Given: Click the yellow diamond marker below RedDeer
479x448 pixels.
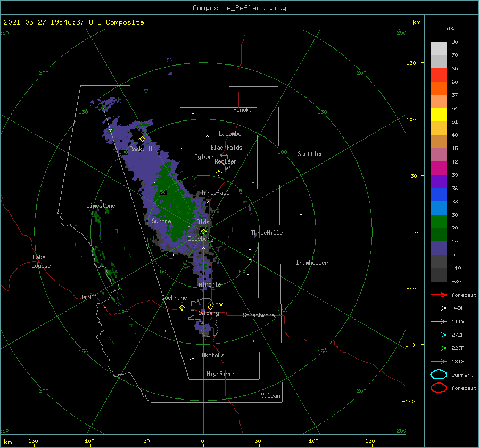Looking at the screenshot, I should coord(219,173).
